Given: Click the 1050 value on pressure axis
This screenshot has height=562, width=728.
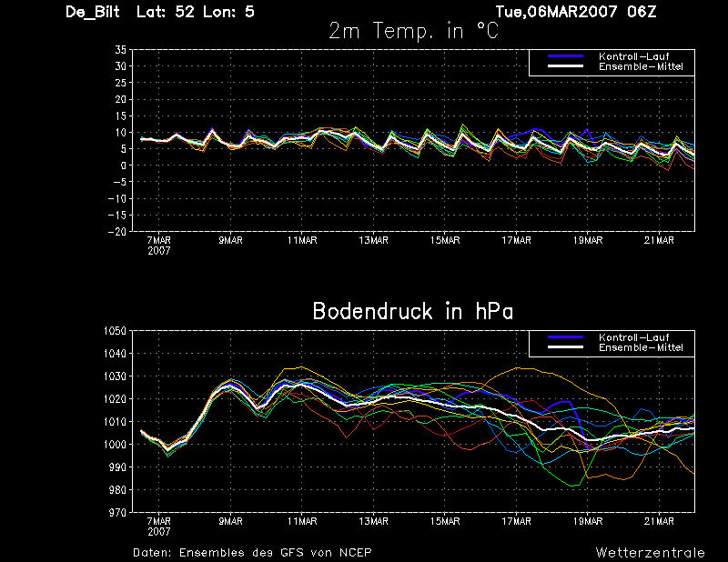Looking at the screenshot, I should tap(115, 331).
